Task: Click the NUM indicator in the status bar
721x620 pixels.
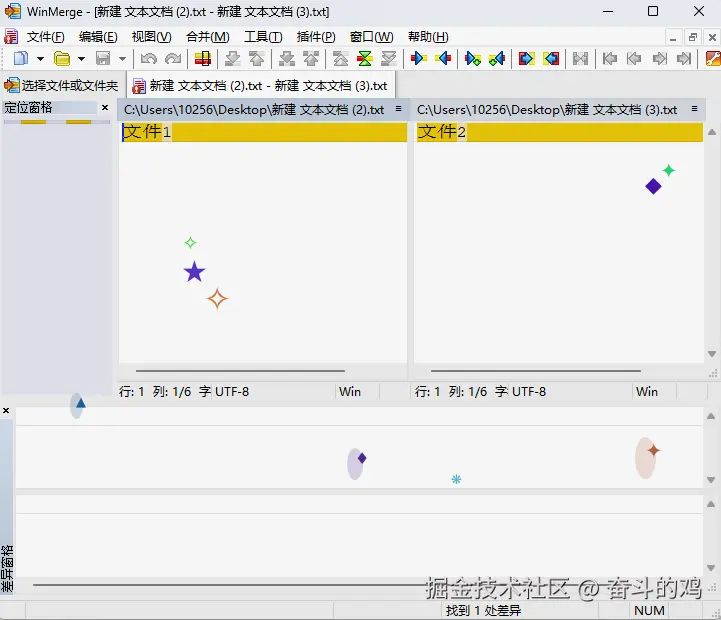Action: click(649, 610)
